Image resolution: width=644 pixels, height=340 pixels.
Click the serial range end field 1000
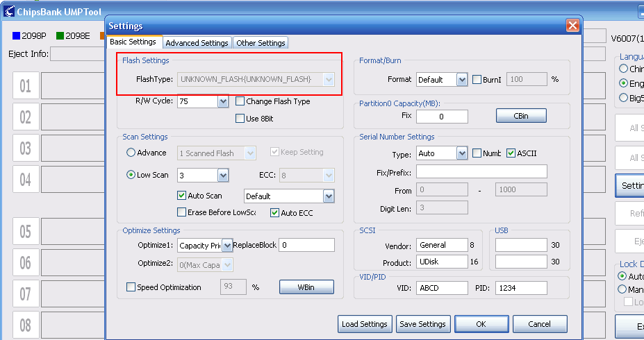[x=521, y=189]
